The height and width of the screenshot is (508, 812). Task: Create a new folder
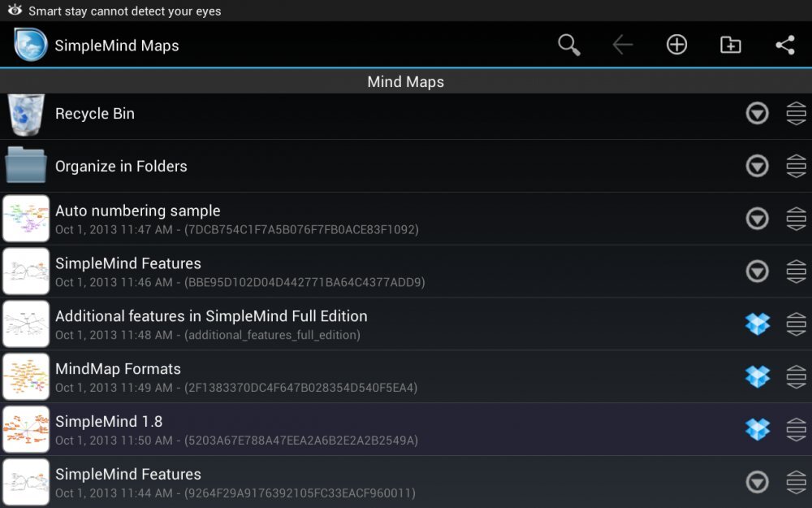click(x=731, y=46)
